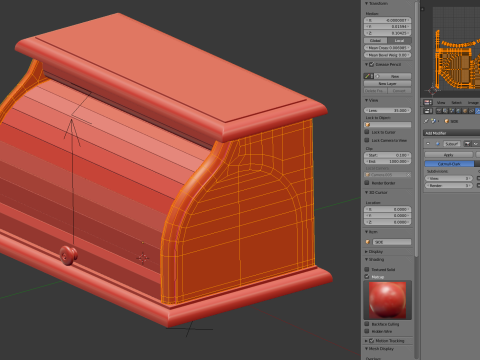Clear the Camera.005 local camera X icon
Image resolution: width=480 pixels, height=360 pixels.
coord(408,175)
